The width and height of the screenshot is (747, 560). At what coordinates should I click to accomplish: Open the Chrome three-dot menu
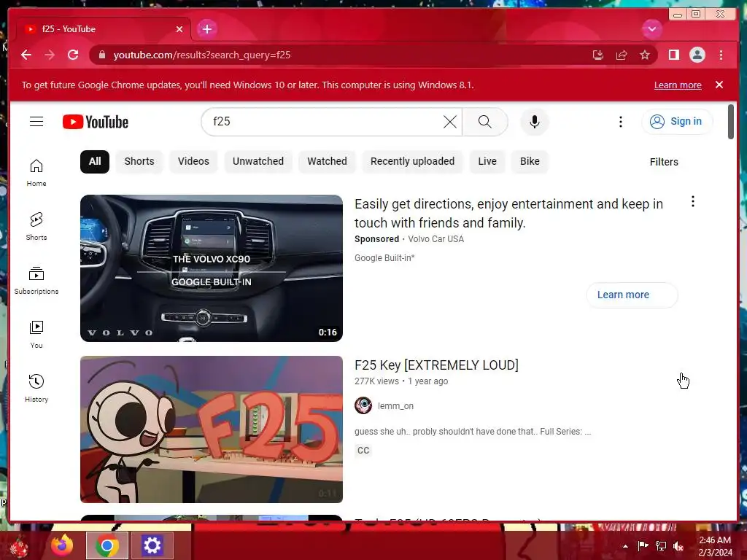point(721,55)
